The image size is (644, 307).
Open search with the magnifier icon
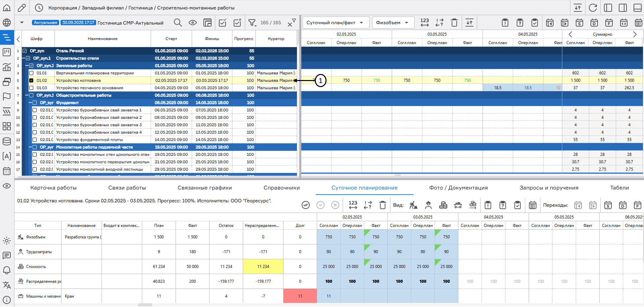(x=178, y=23)
